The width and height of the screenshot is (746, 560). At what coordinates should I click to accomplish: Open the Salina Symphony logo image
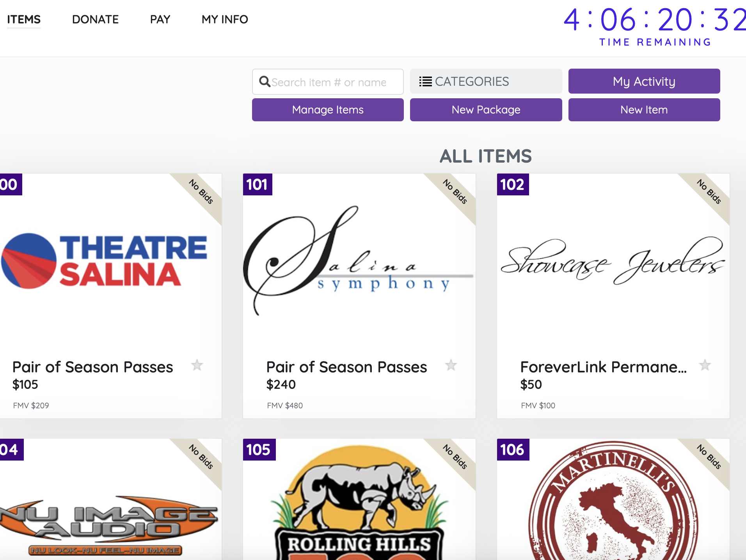coord(359,260)
